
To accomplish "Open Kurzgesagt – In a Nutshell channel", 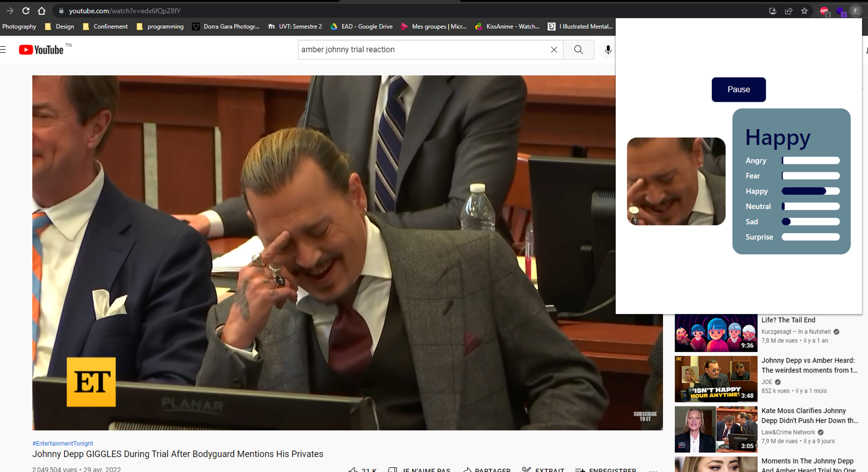I will coord(796,332).
